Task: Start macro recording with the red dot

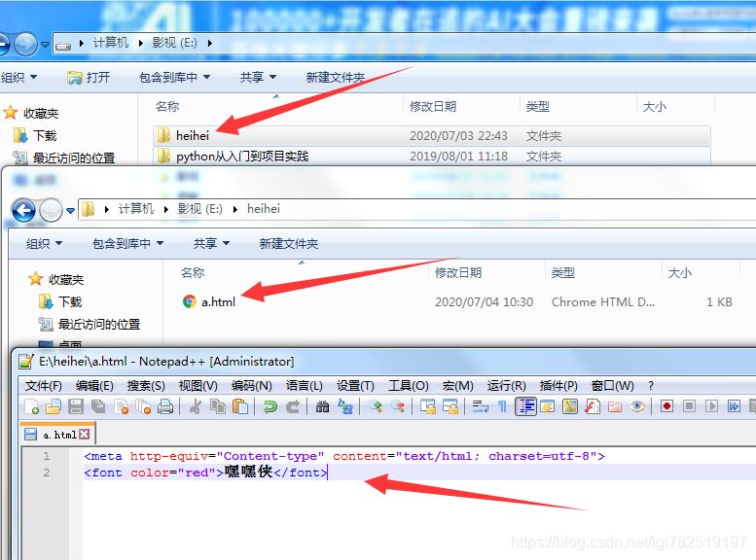Action: [x=667, y=406]
